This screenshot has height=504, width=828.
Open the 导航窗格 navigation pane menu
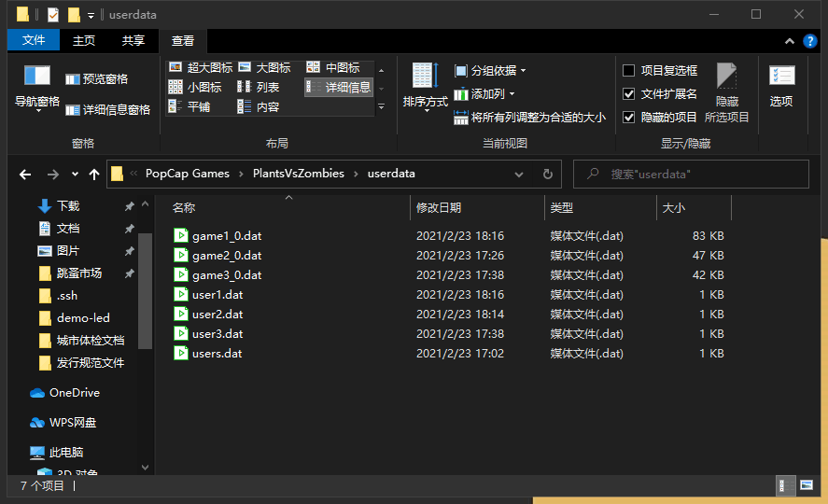tap(37, 88)
